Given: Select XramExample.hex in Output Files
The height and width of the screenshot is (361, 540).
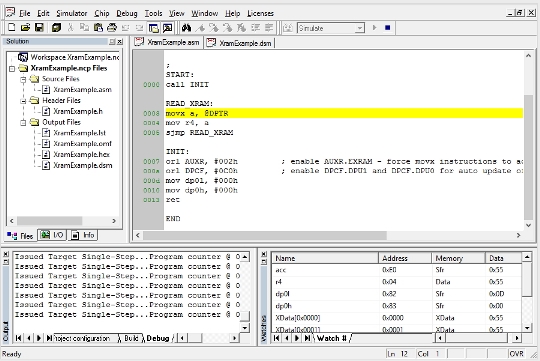Looking at the screenshot, I should (81, 154).
